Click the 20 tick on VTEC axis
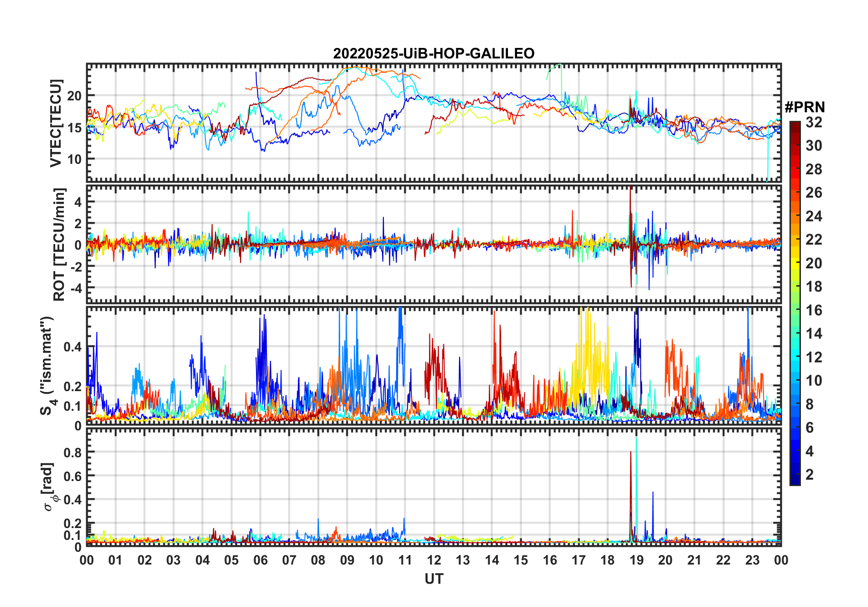Screen dimensions: 868x607 [74, 96]
